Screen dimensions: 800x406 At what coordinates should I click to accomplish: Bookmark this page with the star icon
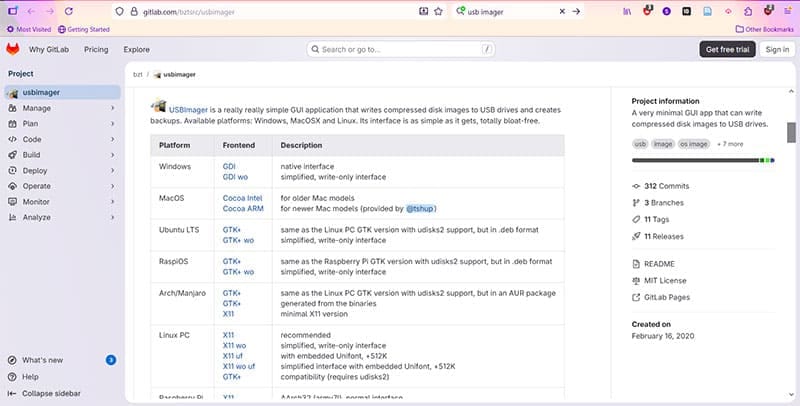438,11
